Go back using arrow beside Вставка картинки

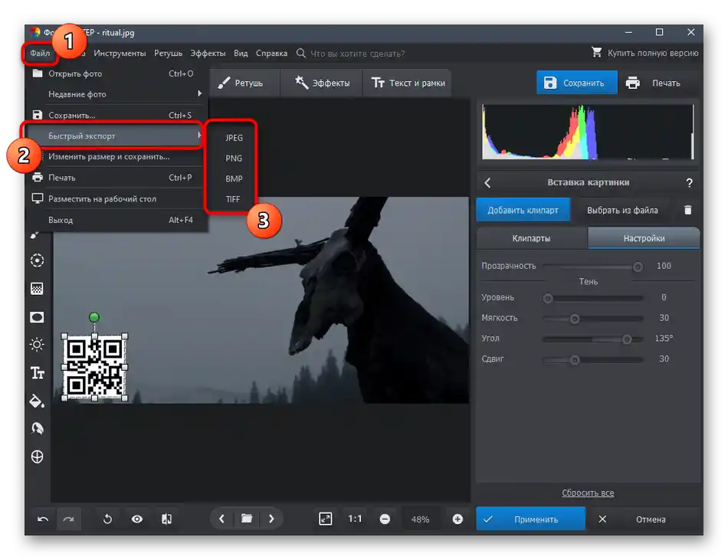click(x=487, y=183)
